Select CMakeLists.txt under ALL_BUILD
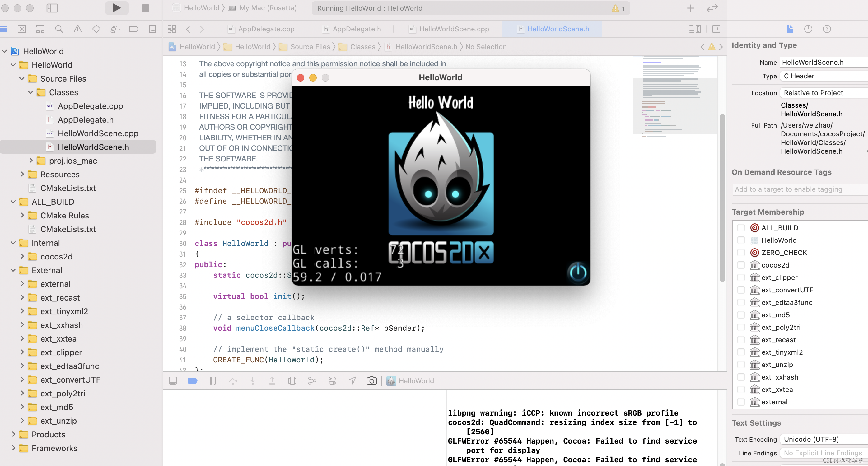 pos(68,229)
